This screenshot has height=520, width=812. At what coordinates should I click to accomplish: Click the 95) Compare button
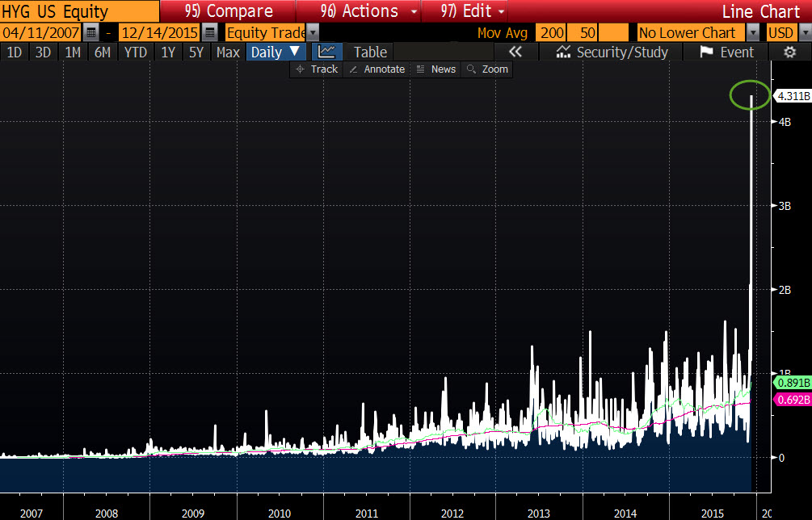[x=228, y=11]
